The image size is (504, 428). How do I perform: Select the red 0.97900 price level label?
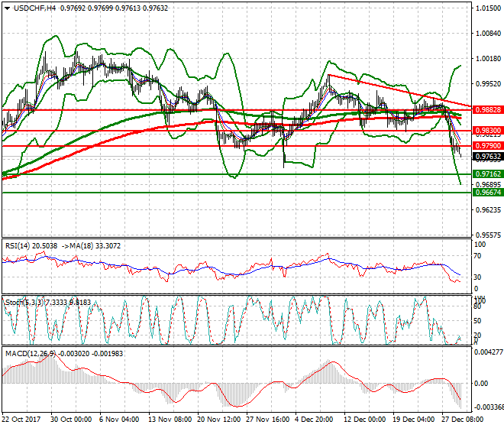pos(488,146)
